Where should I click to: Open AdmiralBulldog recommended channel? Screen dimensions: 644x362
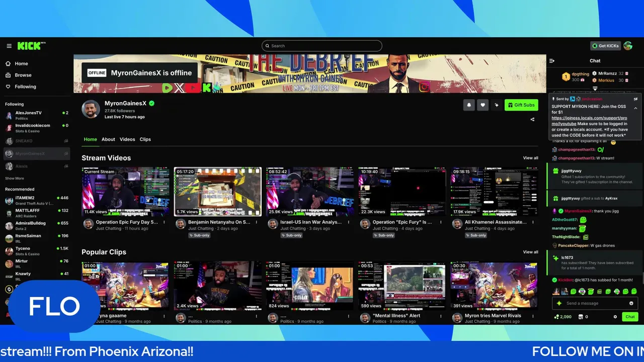click(37, 225)
